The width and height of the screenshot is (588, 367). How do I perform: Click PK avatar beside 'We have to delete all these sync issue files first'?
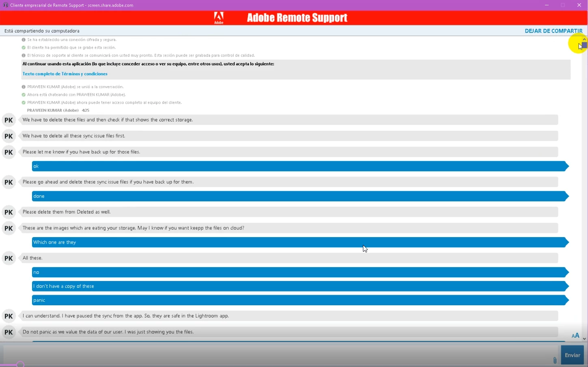pyautogui.click(x=9, y=136)
